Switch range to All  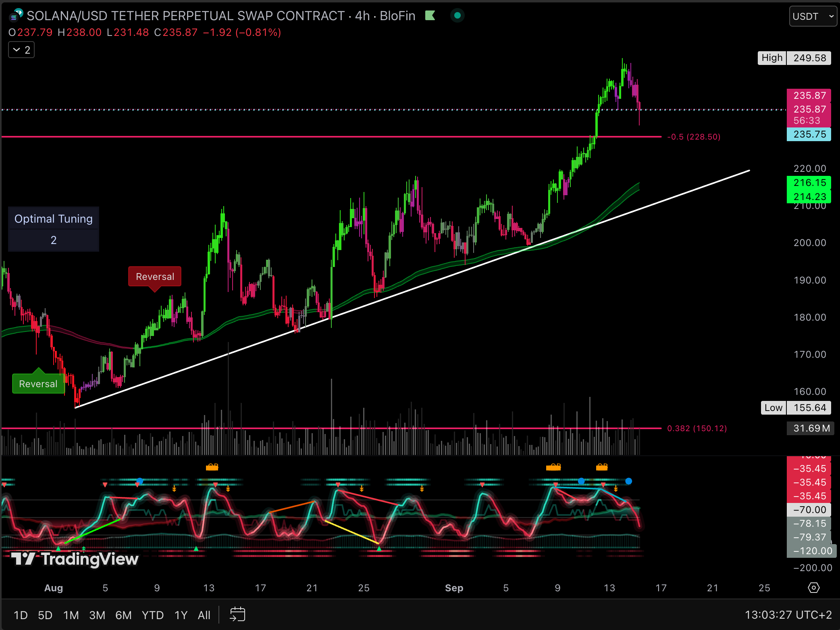(x=204, y=615)
